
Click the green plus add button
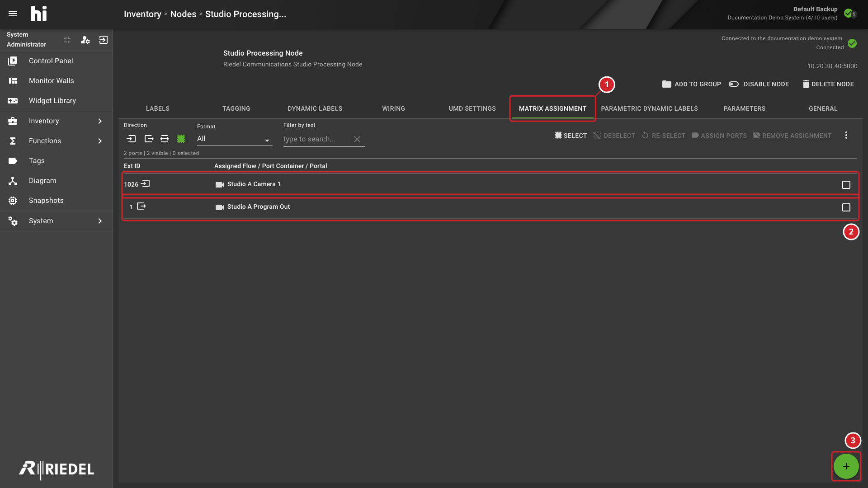pos(846,466)
